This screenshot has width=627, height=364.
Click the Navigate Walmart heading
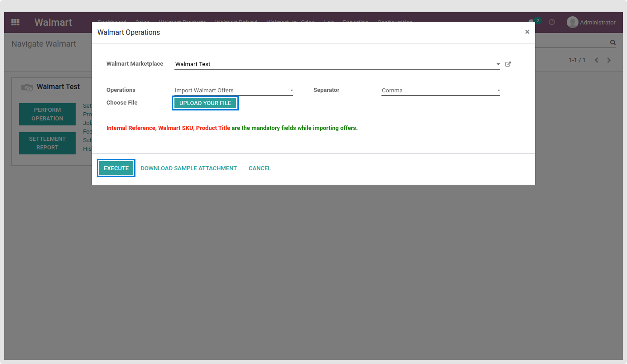coord(43,44)
